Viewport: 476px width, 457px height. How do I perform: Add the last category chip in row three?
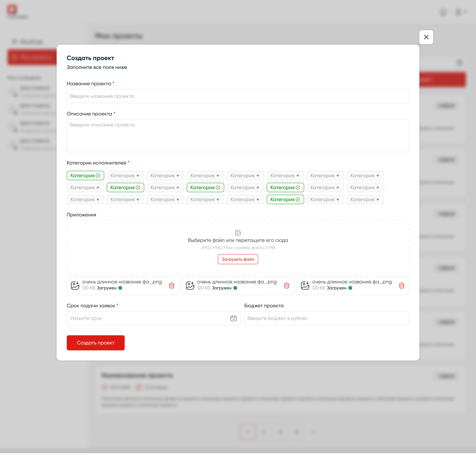(x=365, y=199)
